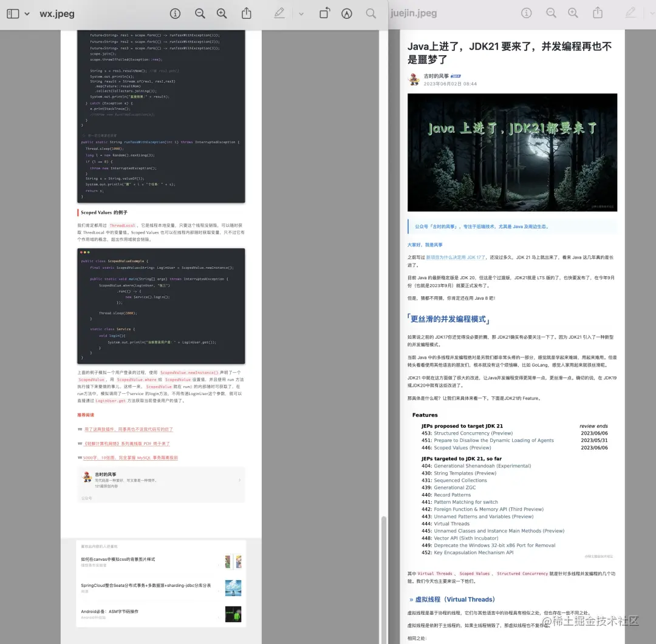Click chevron on 古时的风筝 account card
Image resolution: width=656 pixels, height=644 pixels.
pyautogui.click(x=239, y=480)
